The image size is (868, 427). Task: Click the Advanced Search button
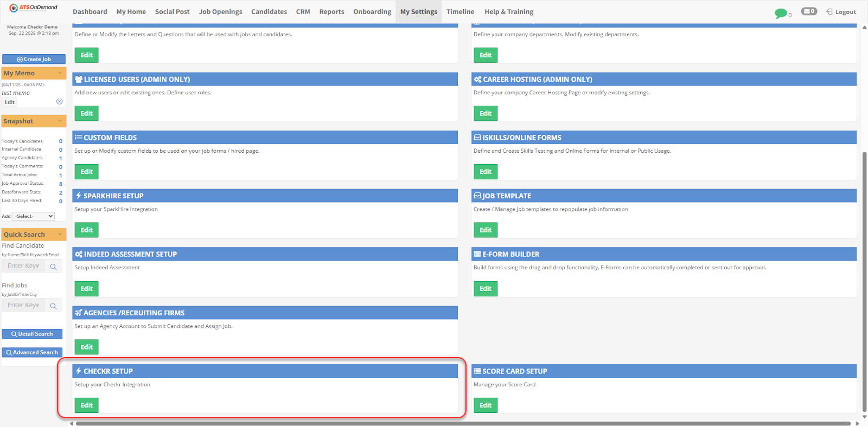tap(32, 352)
